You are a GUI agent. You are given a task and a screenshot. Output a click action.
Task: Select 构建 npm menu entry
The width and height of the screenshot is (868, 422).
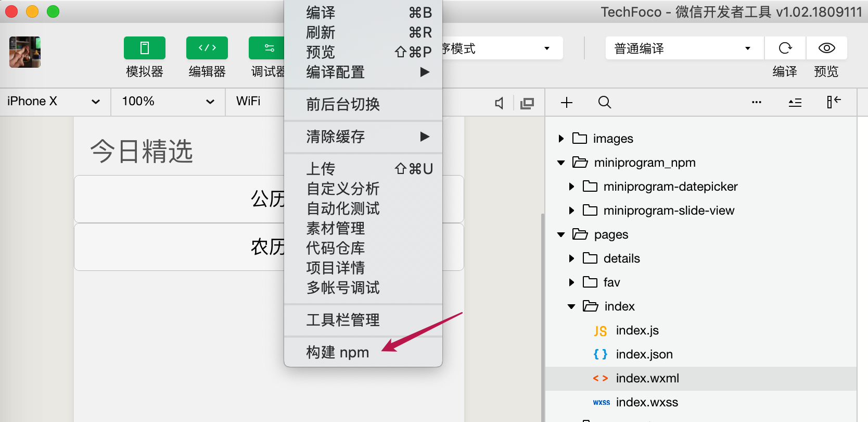pyautogui.click(x=363, y=352)
